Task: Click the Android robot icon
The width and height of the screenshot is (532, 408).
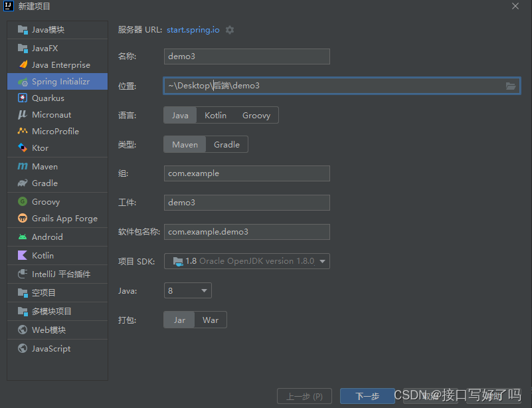Action: 23,237
